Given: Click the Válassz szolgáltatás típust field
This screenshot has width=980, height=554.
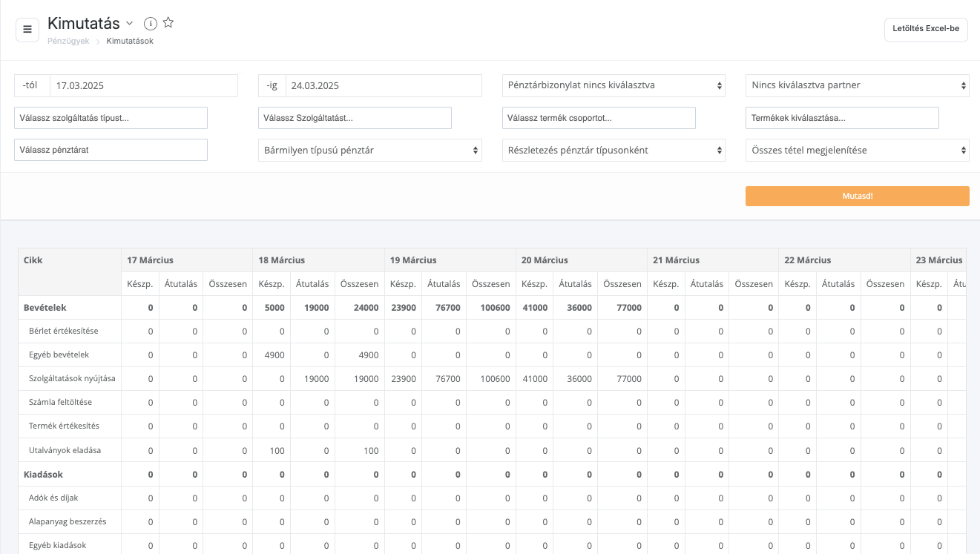Looking at the screenshot, I should coord(111,118).
